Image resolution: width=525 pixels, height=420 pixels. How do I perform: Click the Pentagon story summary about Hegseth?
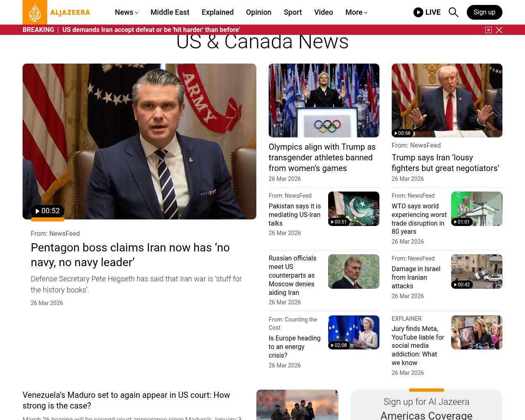[136, 284]
